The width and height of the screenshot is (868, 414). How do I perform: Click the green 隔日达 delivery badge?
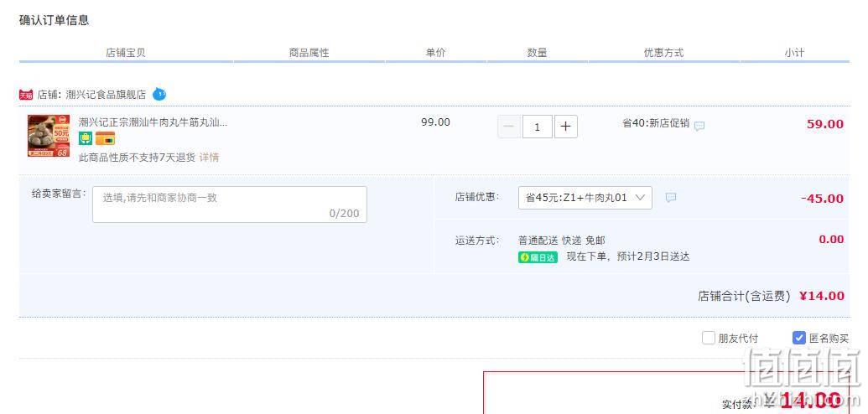[x=538, y=257]
